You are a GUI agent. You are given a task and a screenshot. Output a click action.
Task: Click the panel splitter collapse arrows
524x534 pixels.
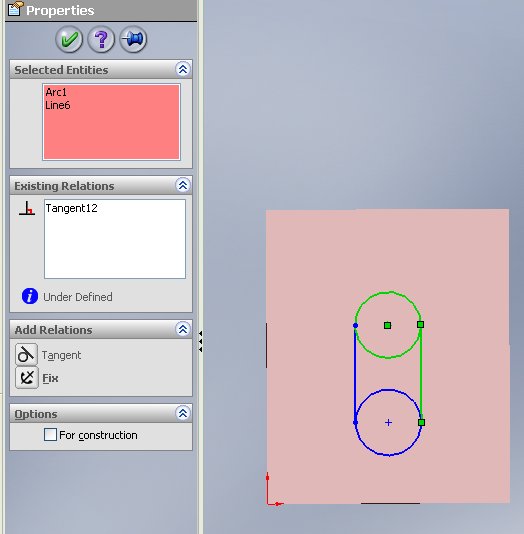point(201,341)
